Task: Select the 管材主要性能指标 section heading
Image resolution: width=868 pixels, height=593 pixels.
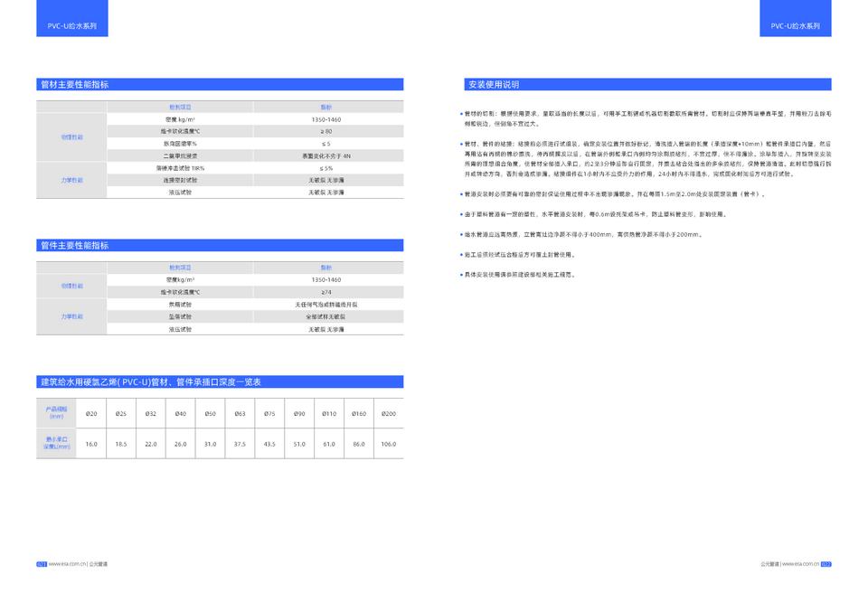Action: click(74, 84)
